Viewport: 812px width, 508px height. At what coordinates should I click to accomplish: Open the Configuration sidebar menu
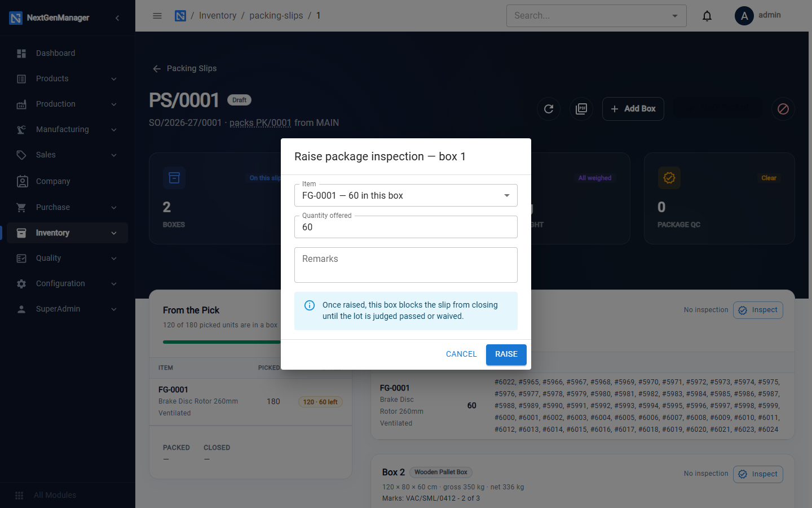coord(68,283)
